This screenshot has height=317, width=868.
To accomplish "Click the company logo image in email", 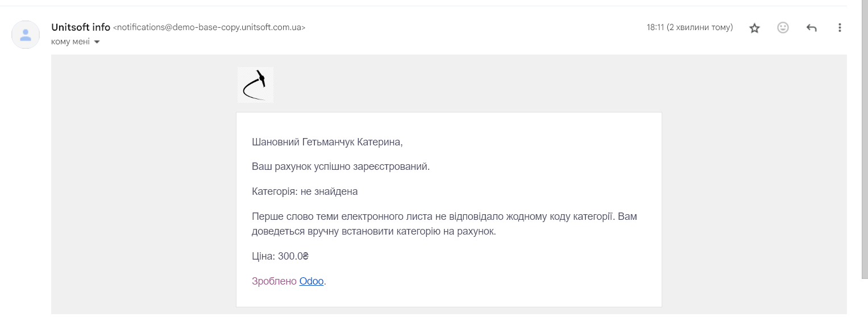I will (255, 85).
